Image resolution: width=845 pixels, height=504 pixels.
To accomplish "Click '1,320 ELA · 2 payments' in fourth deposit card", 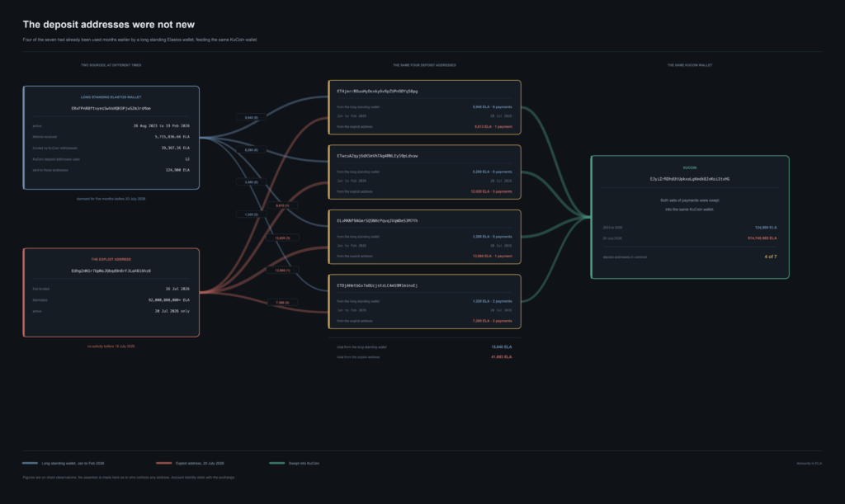I will click(x=492, y=301).
